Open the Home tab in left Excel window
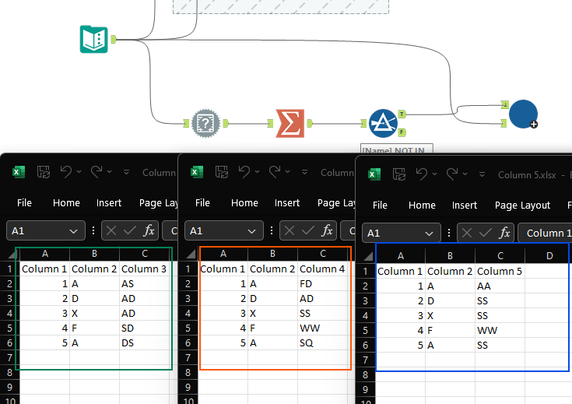 (x=66, y=203)
